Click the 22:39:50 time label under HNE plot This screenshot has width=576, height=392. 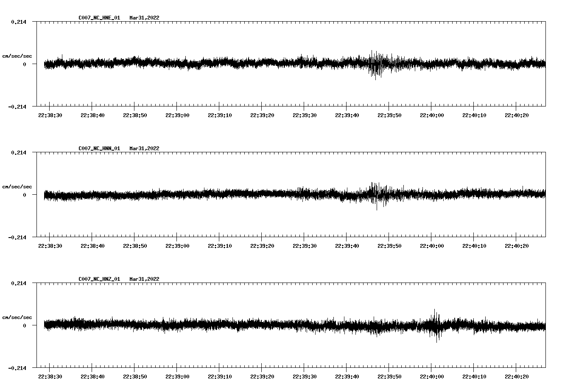(x=389, y=115)
